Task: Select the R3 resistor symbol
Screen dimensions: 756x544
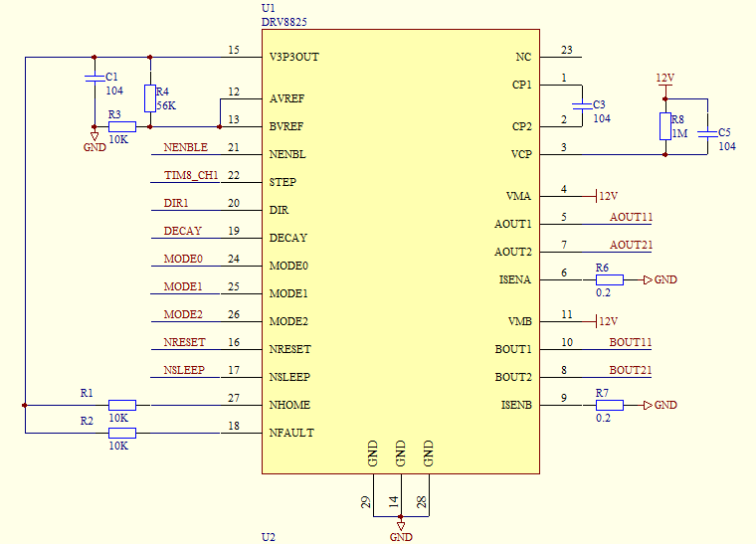Action: [x=122, y=126]
